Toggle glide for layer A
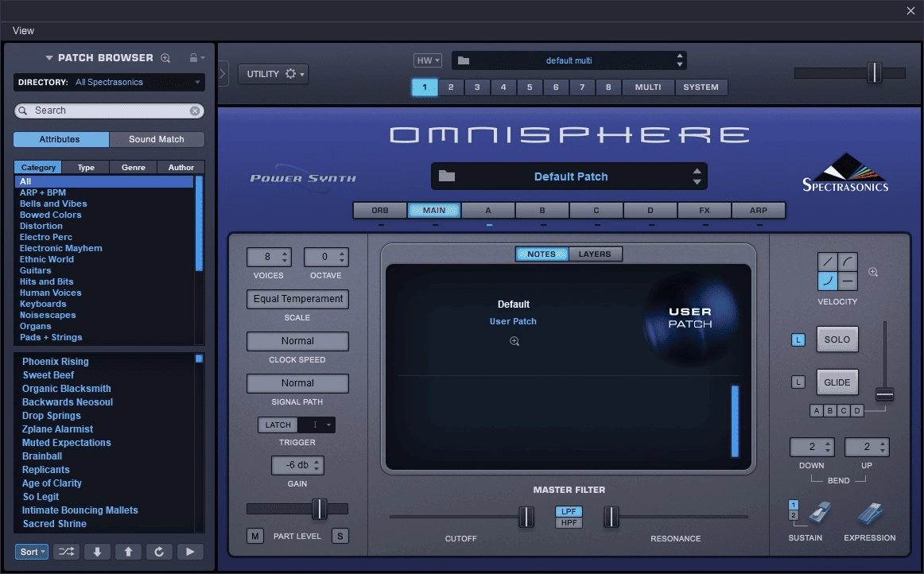 coord(816,411)
